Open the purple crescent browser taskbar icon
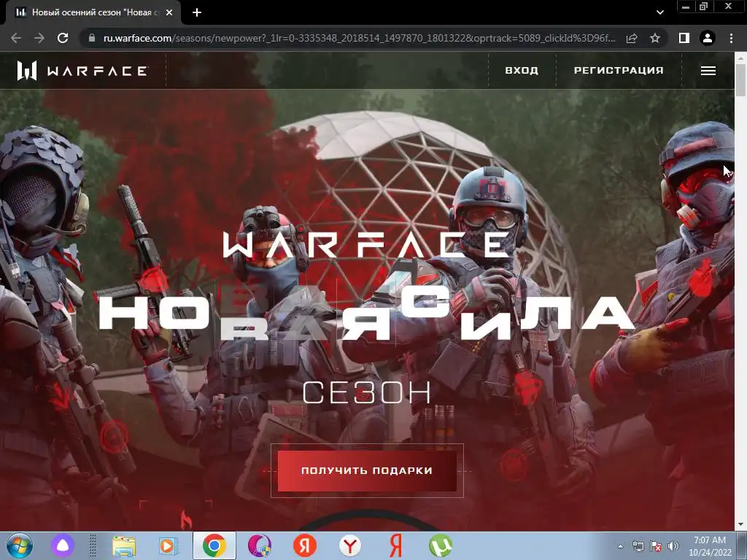This screenshot has height=560, width=747. pos(260,545)
